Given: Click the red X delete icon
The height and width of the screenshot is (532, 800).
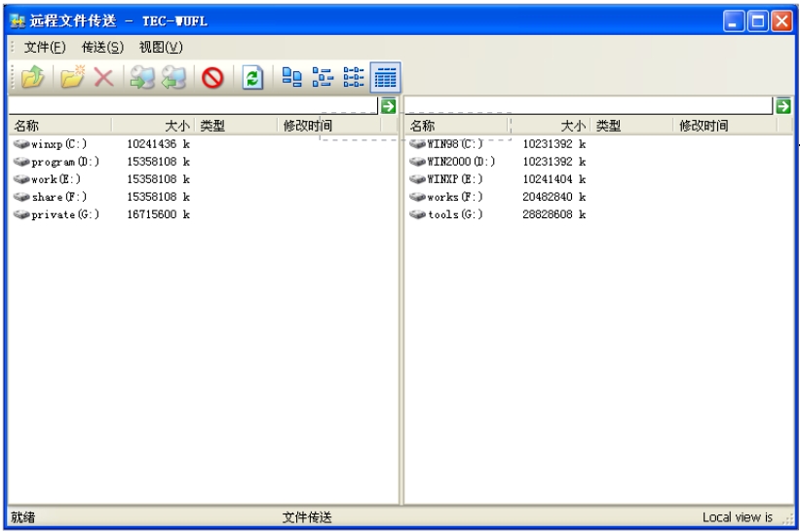Looking at the screenshot, I should [103, 78].
